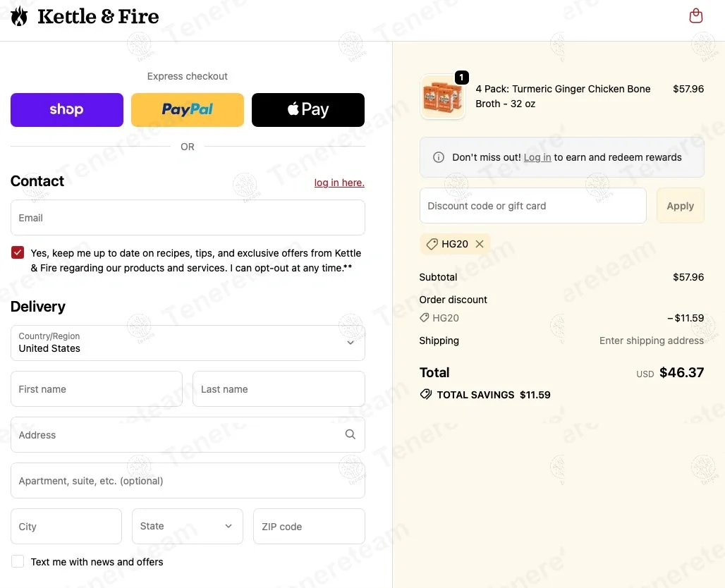Click the HG20 discount tag icon
This screenshot has height=588, width=725.
pos(432,244)
